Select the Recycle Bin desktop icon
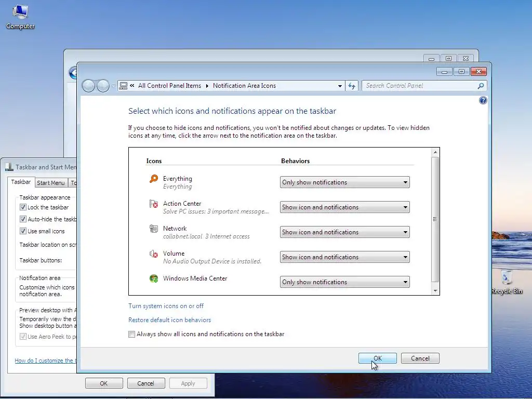The height and width of the screenshot is (399, 532). pyautogui.click(x=507, y=282)
